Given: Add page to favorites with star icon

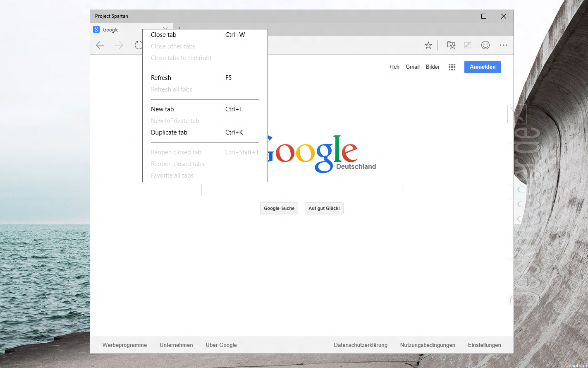Looking at the screenshot, I should 428,45.
